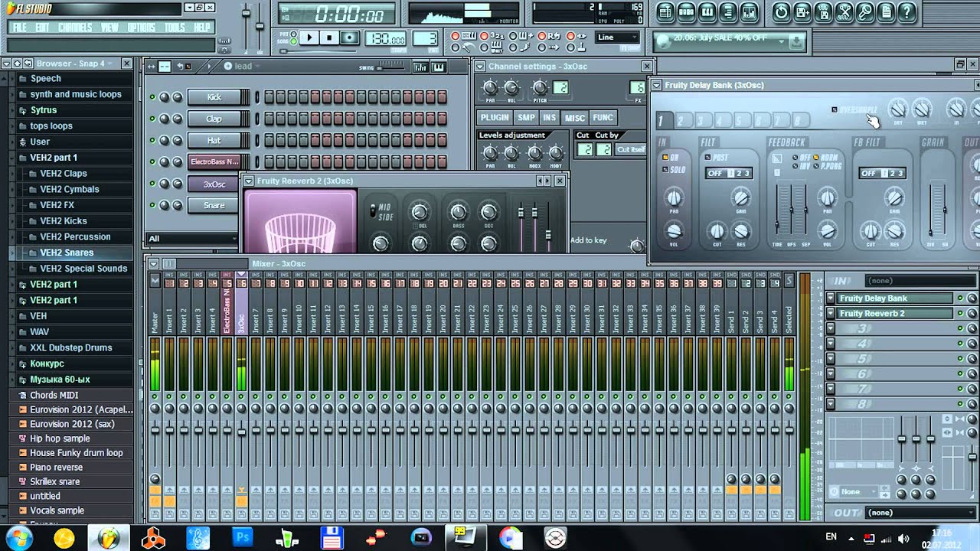
Task: Open the Step Sequencer view icon
Action: tap(686, 11)
